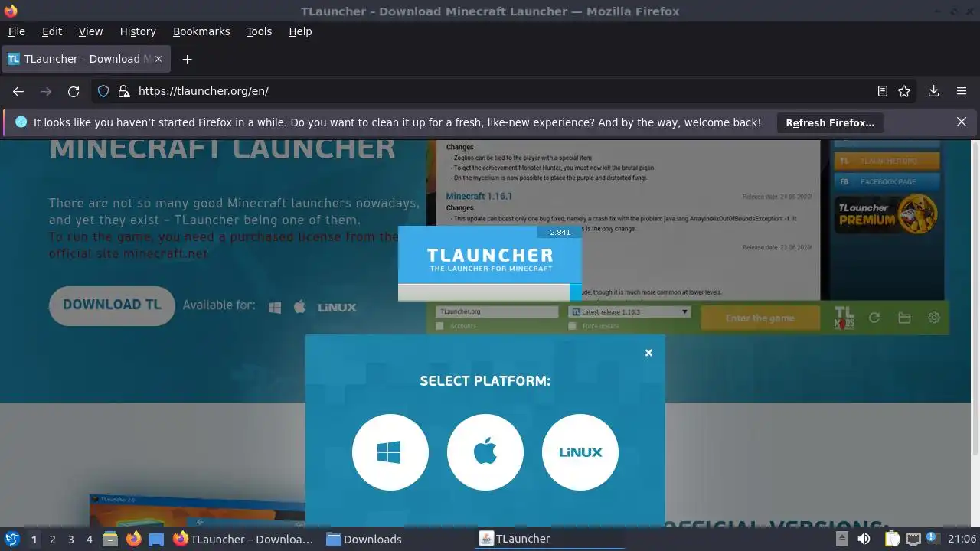Bookmark this page with the star icon
The height and width of the screenshot is (551, 980).
click(904, 91)
